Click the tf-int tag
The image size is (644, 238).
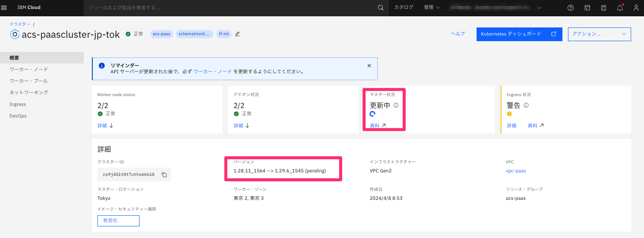224,34
